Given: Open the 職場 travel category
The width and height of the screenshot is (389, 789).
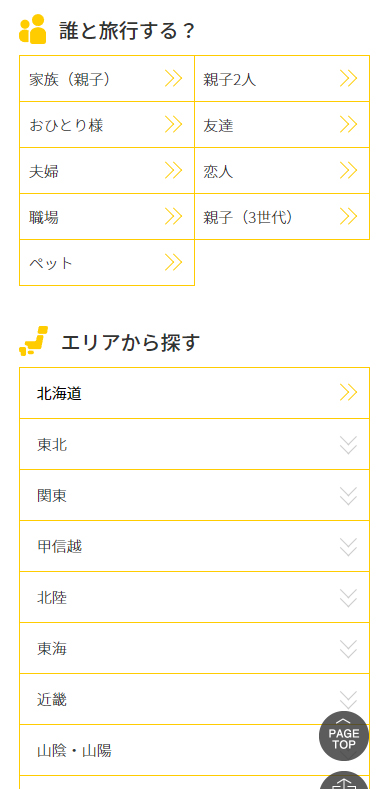Looking at the screenshot, I should point(107,217).
